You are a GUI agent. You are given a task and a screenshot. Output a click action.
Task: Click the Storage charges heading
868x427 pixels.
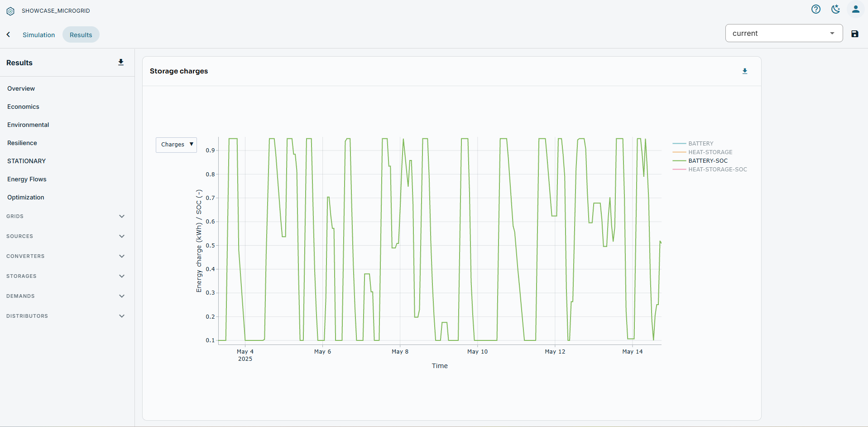click(179, 71)
